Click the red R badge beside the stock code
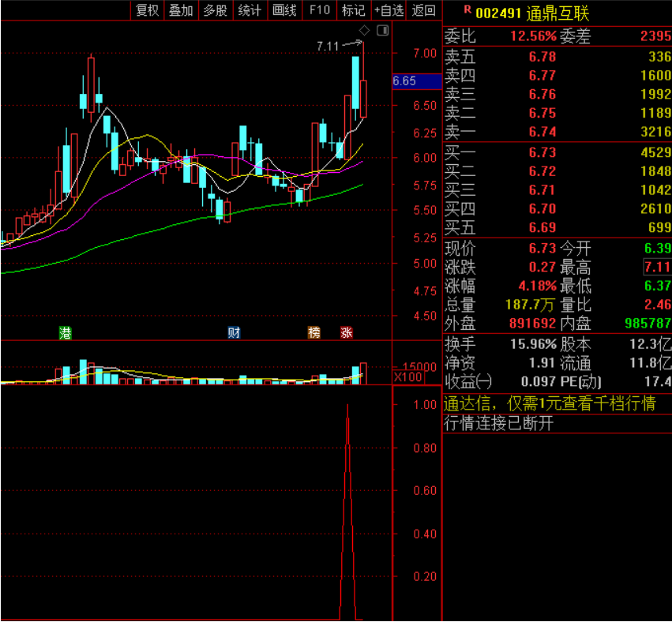Viewport: 672px width, 622px height. [x=467, y=10]
